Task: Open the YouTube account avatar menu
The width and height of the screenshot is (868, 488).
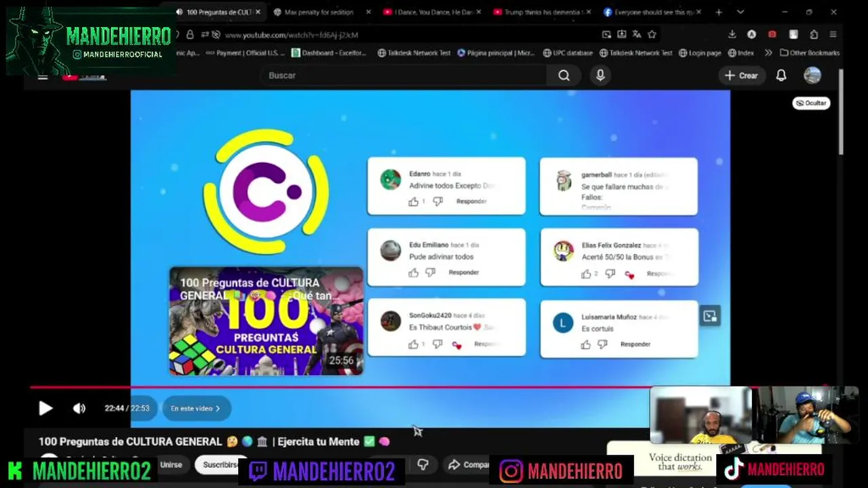Action: (x=812, y=76)
